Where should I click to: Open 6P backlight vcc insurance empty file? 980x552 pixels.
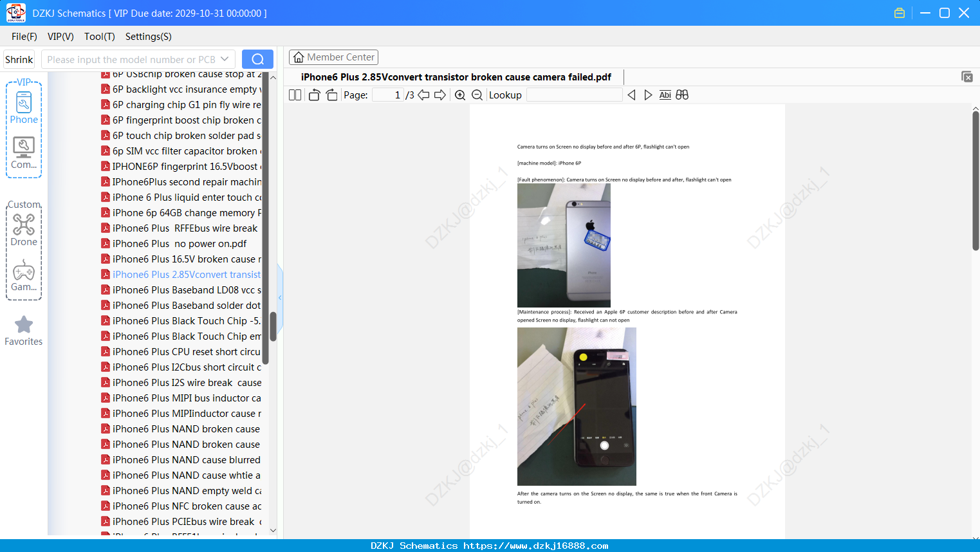point(181,89)
